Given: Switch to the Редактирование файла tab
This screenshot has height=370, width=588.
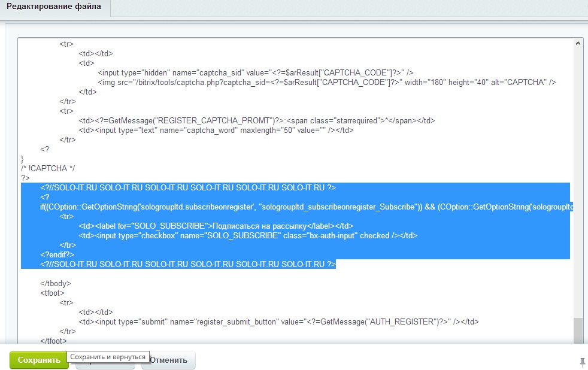Looking at the screenshot, I should tap(54, 7).
